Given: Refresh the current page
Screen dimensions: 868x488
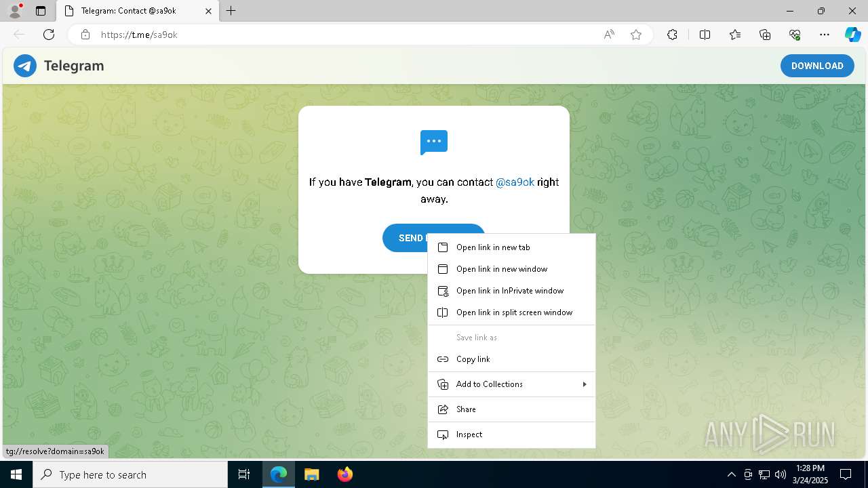Looking at the screenshot, I should 49,35.
